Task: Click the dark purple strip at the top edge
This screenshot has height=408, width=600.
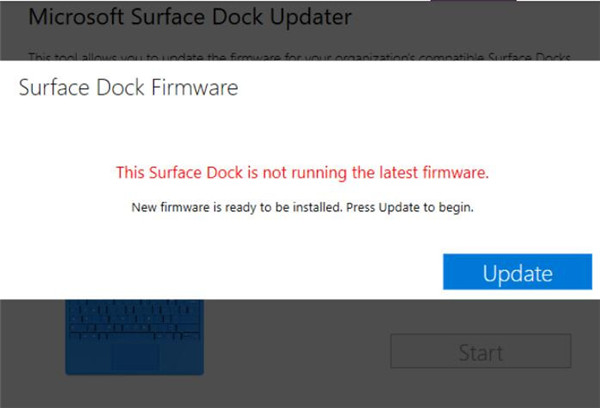Action: click(x=473, y=1)
